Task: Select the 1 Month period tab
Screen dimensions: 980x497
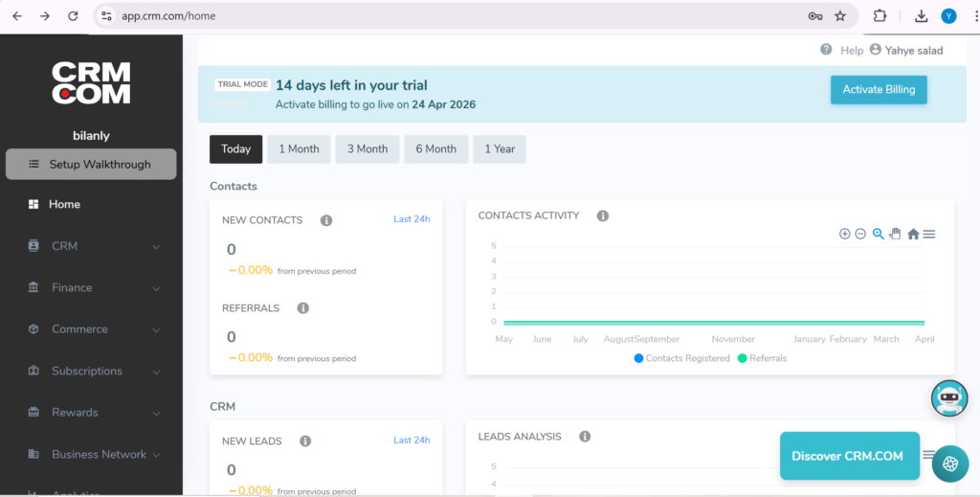Action: coord(299,149)
